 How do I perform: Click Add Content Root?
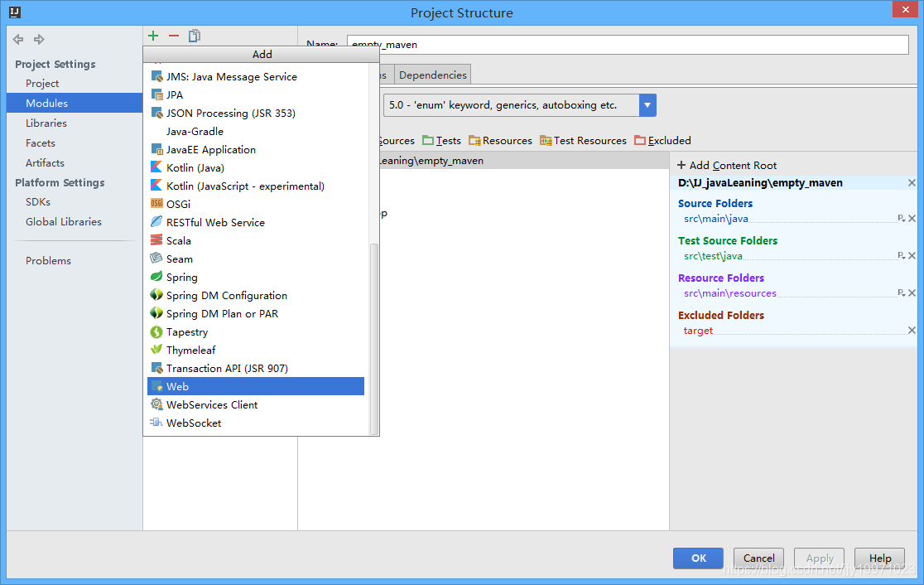(727, 165)
